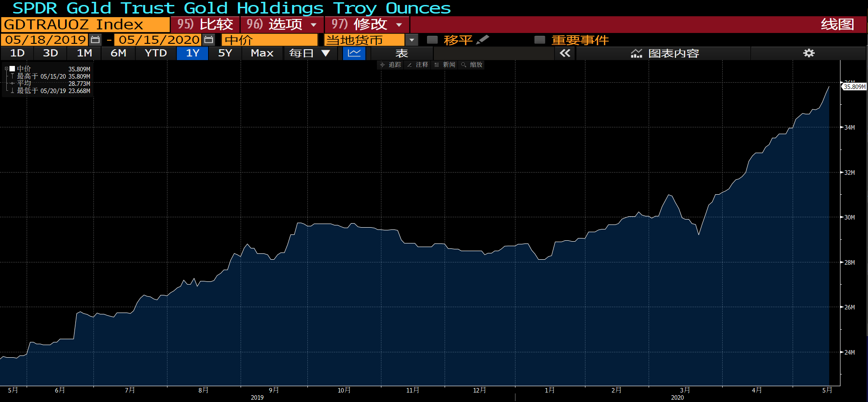Viewport: 868px width, 402px height.
Task: Click the 12月 x-axis month label
Action: click(479, 390)
